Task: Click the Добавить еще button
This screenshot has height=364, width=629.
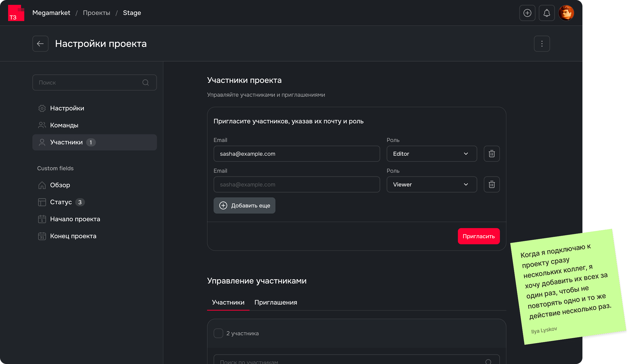Action: pyautogui.click(x=244, y=206)
